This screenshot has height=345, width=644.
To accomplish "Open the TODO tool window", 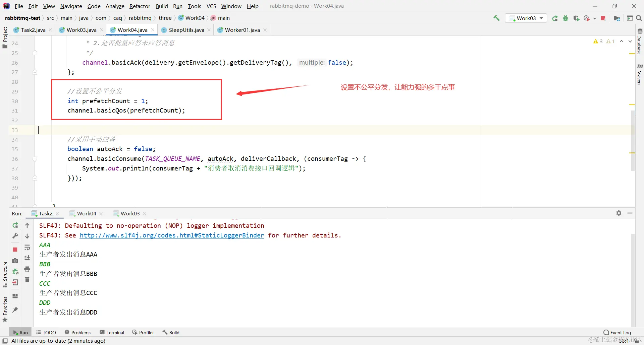I will pyautogui.click(x=46, y=332).
